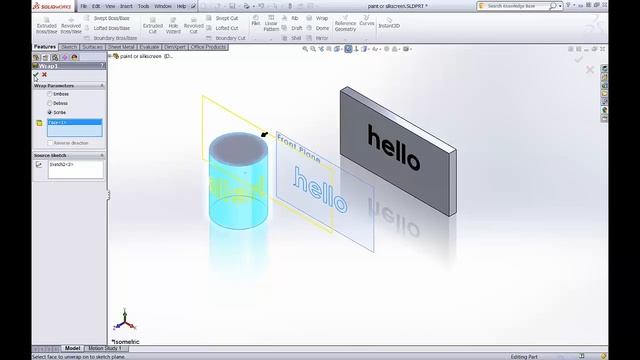Open the View menu
640x360 pixels.
point(110,6)
